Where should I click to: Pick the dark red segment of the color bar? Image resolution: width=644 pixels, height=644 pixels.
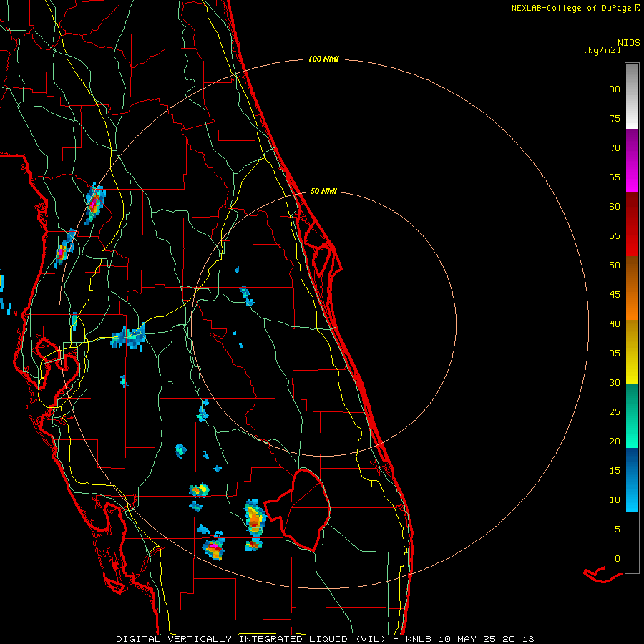point(632,224)
